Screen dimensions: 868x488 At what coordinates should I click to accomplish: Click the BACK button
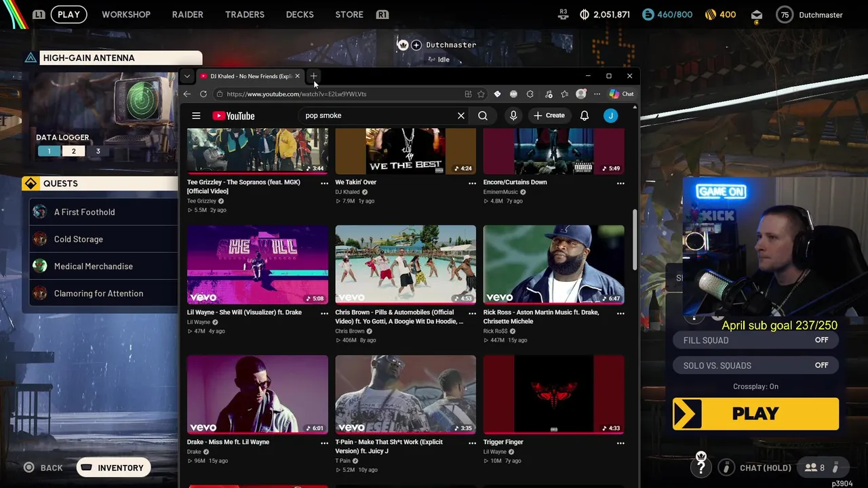[x=43, y=468]
